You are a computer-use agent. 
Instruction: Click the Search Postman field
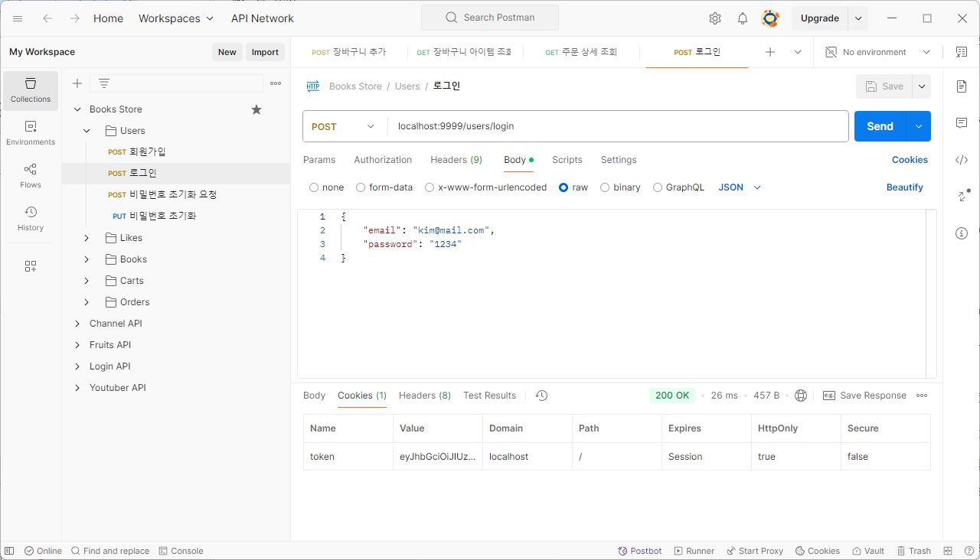pos(490,18)
